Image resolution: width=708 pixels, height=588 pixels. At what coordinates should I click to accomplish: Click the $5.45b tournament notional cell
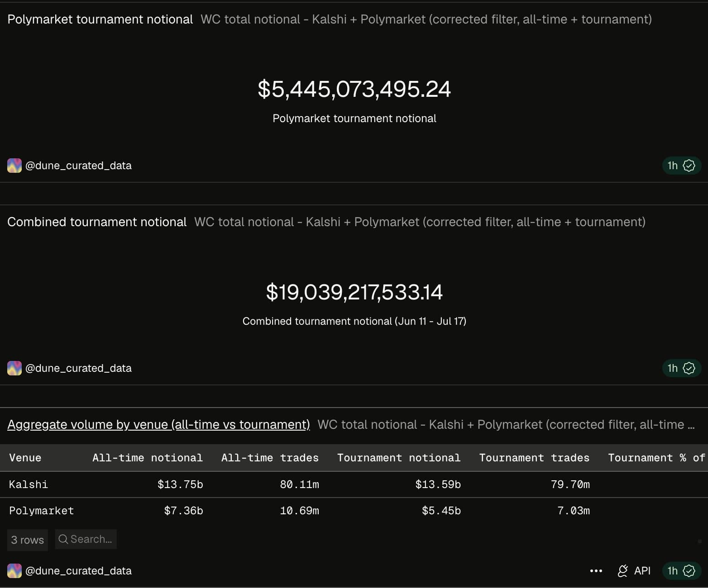[x=441, y=511]
